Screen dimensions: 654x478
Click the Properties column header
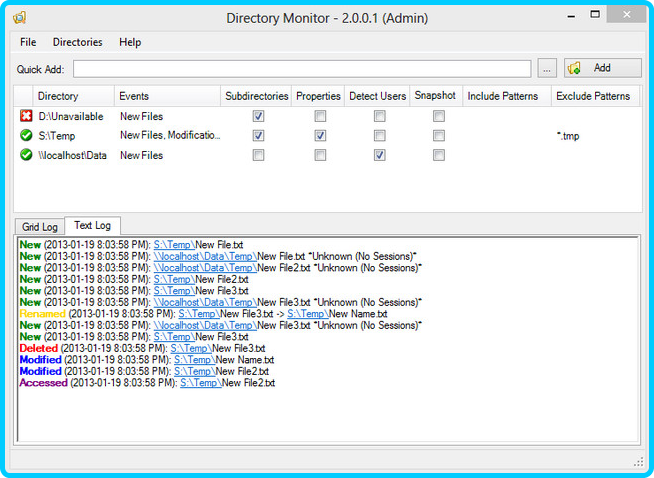tap(318, 96)
